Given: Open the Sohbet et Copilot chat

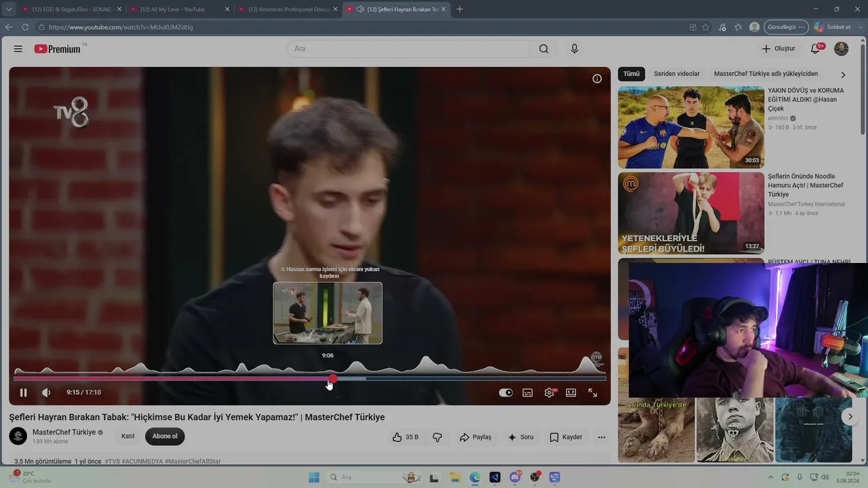Looking at the screenshot, I should (x=833, y=27).
